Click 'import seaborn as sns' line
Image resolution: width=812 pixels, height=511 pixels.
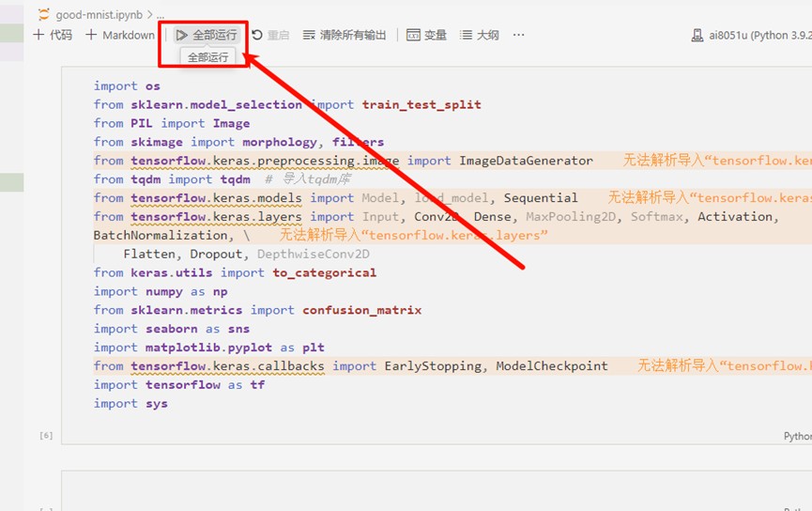tap(172, 329)
